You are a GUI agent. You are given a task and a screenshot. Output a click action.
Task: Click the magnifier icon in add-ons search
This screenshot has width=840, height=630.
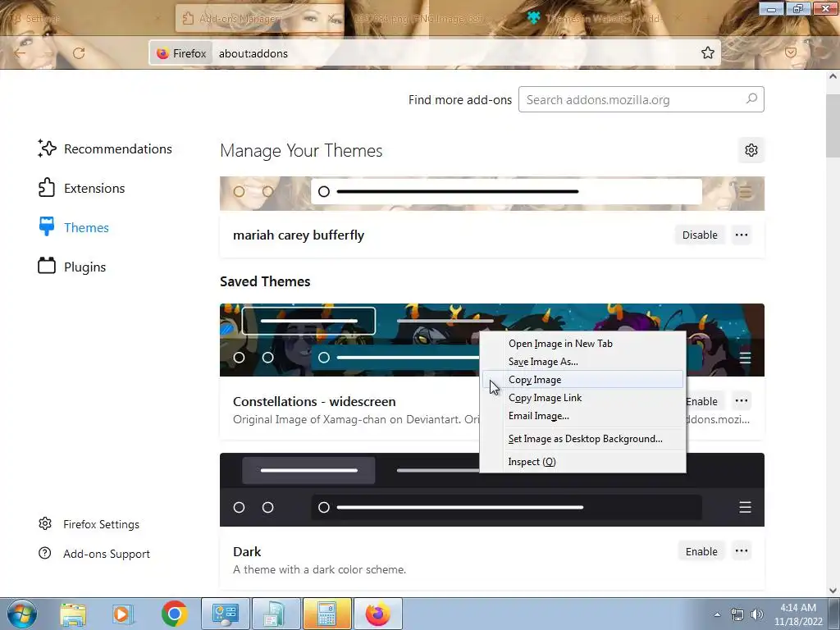click(x=751, y=99)
